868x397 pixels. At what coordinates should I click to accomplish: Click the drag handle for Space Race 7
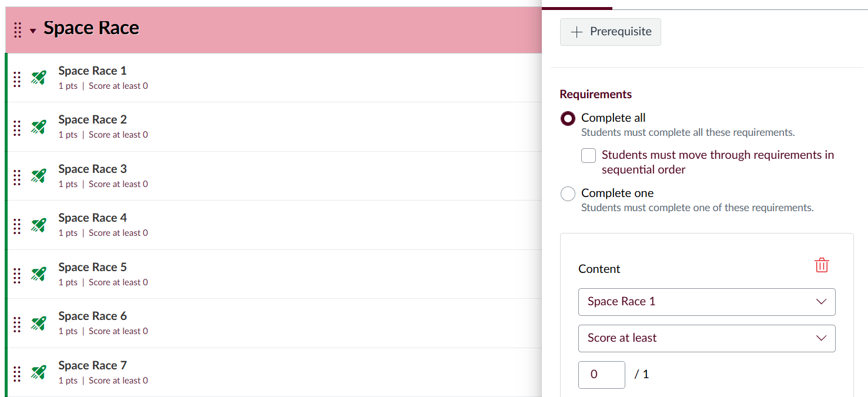point(17,373)
